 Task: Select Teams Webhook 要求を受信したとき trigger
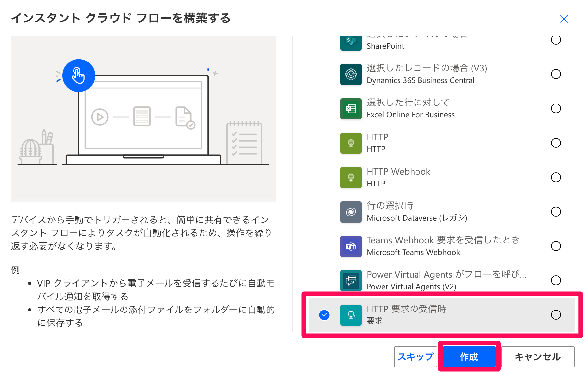point(442,246)
